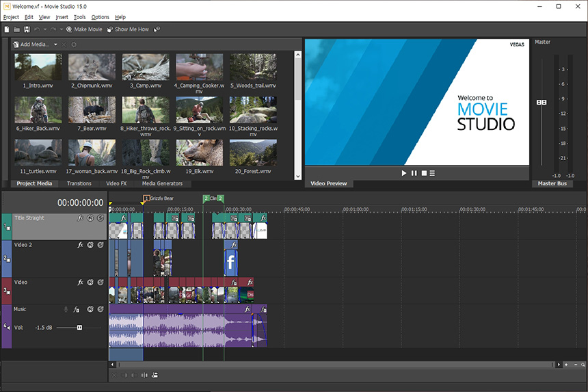Mute the Video 2 track
Viewport: 588px width, 392px height.
[x=90, y=245]
